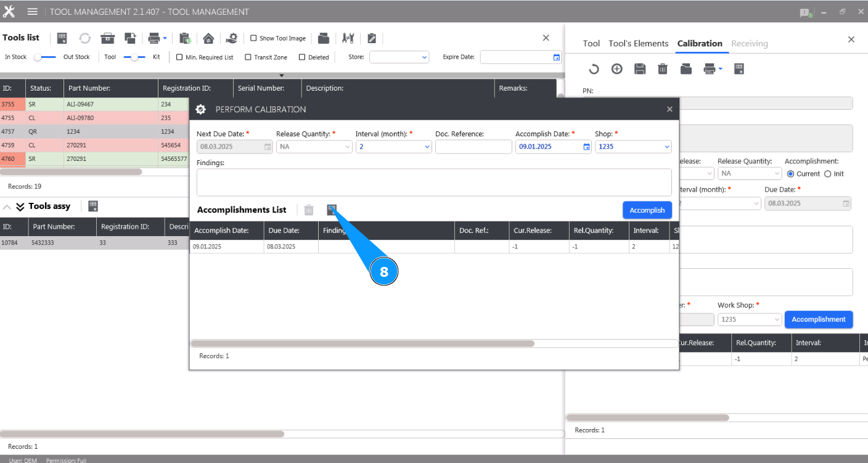Click the wrench tools icon in Tools list toolbar

[348, 38]
